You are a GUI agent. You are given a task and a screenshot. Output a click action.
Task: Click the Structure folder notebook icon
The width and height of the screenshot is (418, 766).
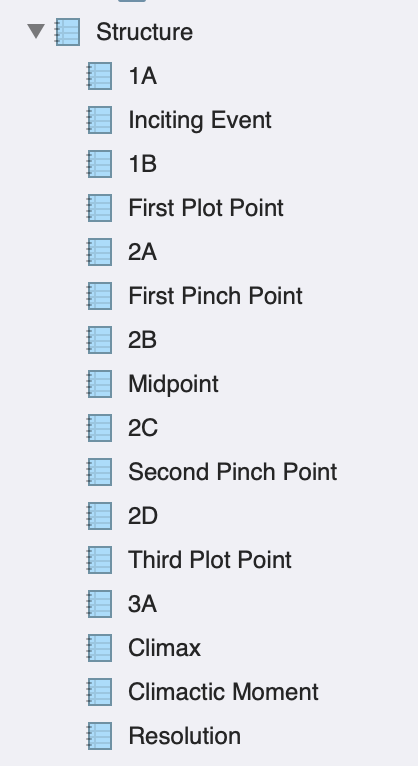point(67,32)
